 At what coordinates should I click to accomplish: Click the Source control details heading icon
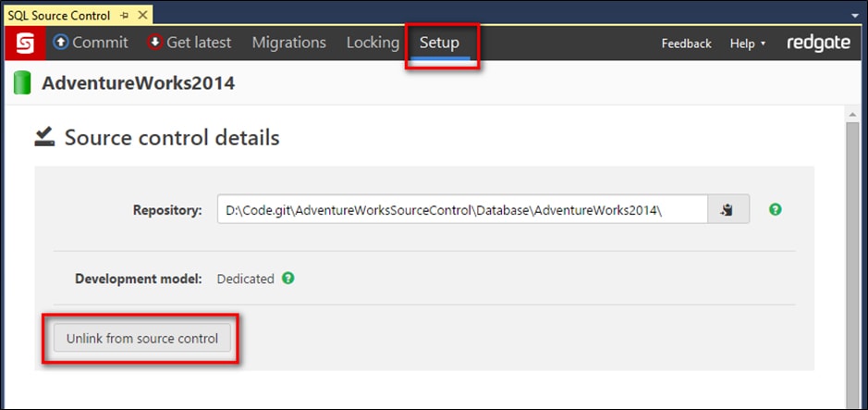pyautogui.click(x=44, y=137)
